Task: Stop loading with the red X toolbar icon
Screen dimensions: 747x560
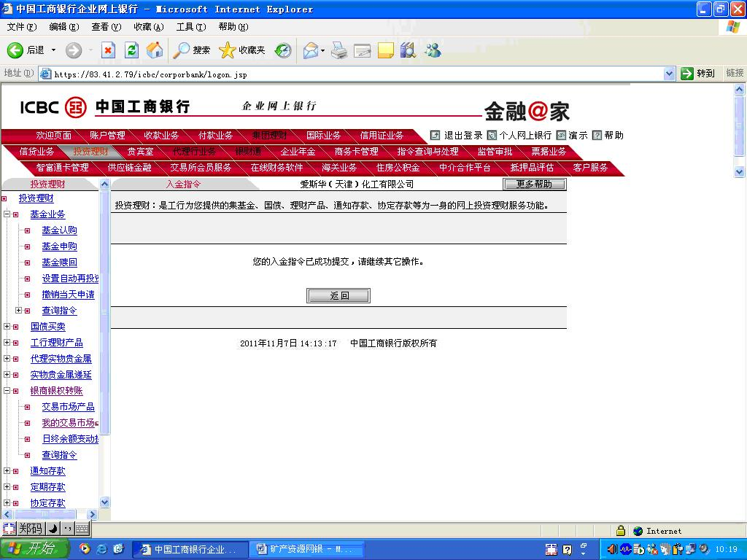Action: click(108, 50)
